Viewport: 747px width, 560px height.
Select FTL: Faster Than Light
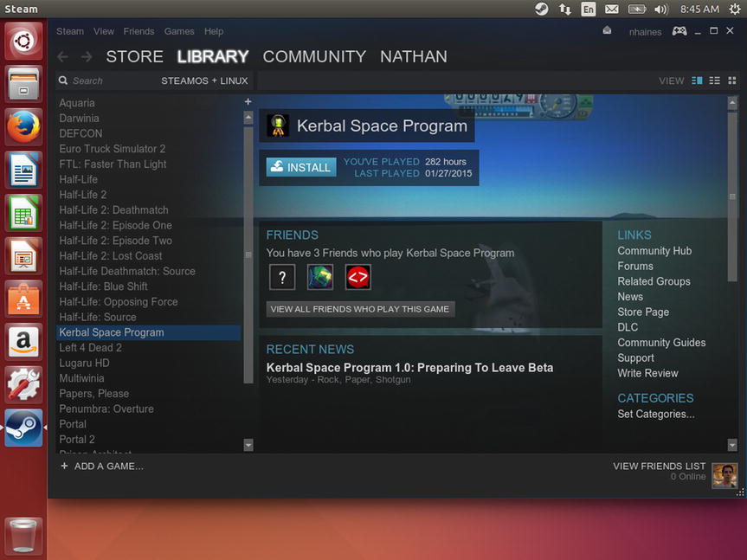pyautogui.click(x=149, y=164)
